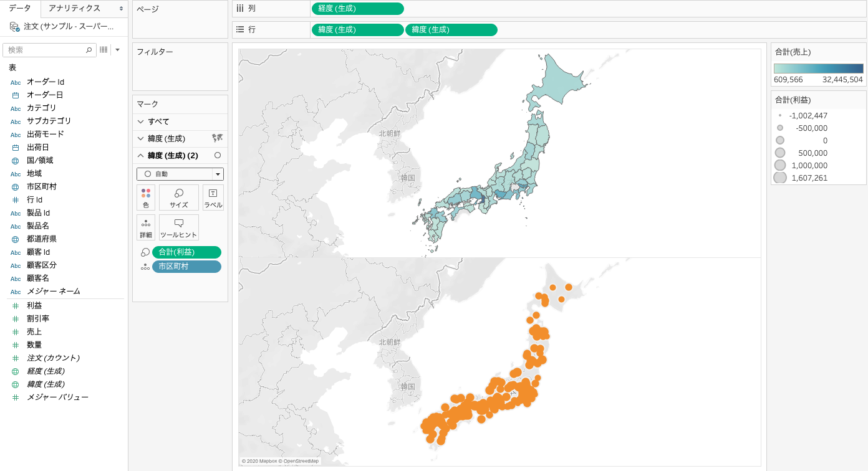Expand the 緯度 (生成) map marks section
The image size is (868, 471).
[x=141, y=138]
